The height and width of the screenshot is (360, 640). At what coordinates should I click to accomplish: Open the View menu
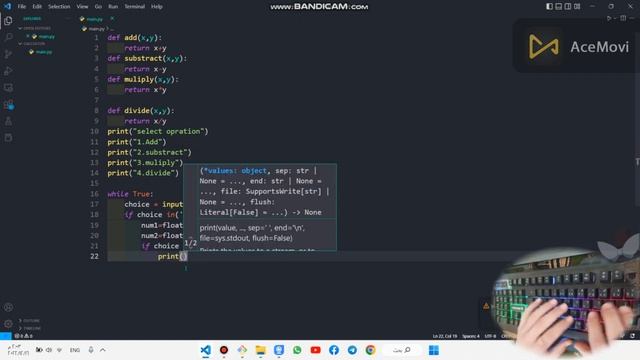[x=82, y=7]
